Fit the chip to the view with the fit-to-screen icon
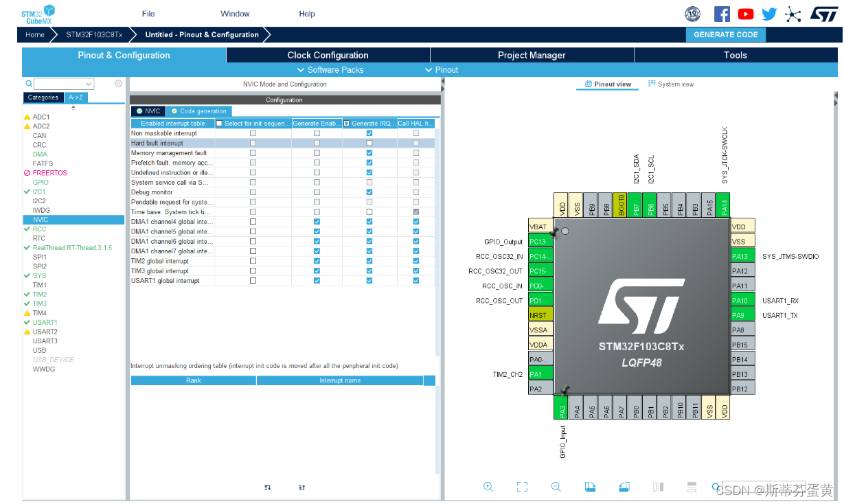 [522, 487]
